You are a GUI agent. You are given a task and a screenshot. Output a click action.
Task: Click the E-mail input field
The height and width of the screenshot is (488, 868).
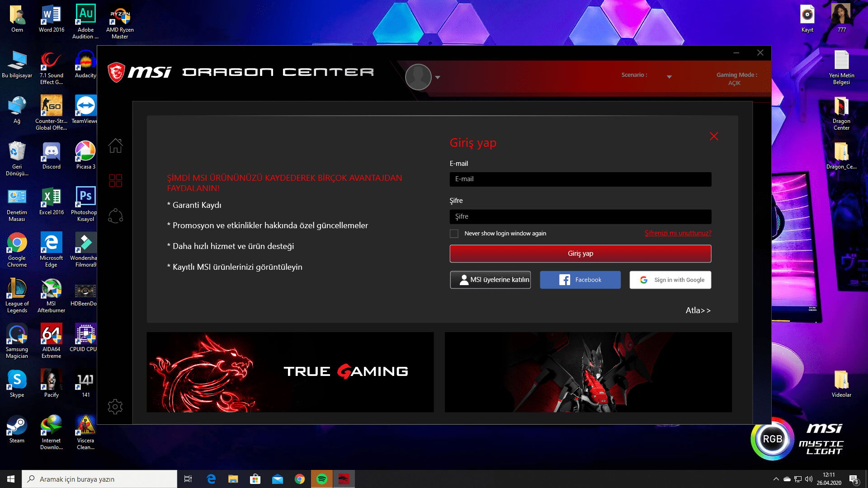click(580, 179)
